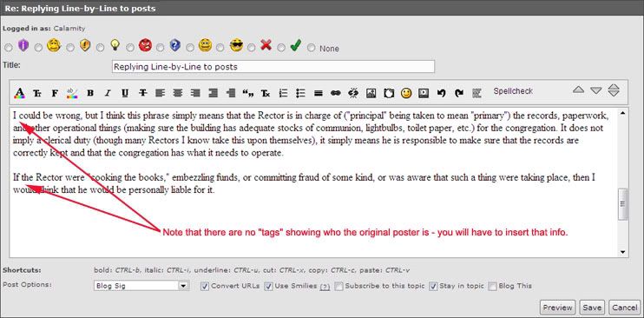Insert a bulleted list
The height and width of the screenshot is (318, 644).
point(300,93)
